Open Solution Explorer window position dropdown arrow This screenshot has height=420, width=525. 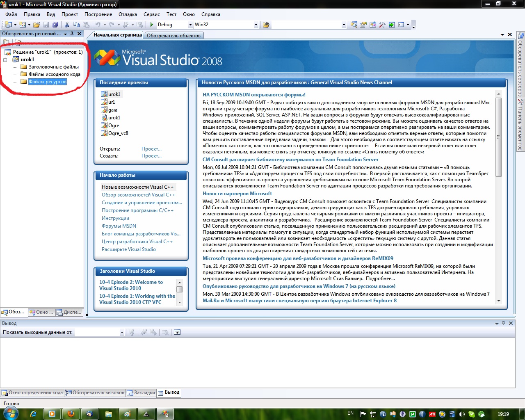coord(65,34)
